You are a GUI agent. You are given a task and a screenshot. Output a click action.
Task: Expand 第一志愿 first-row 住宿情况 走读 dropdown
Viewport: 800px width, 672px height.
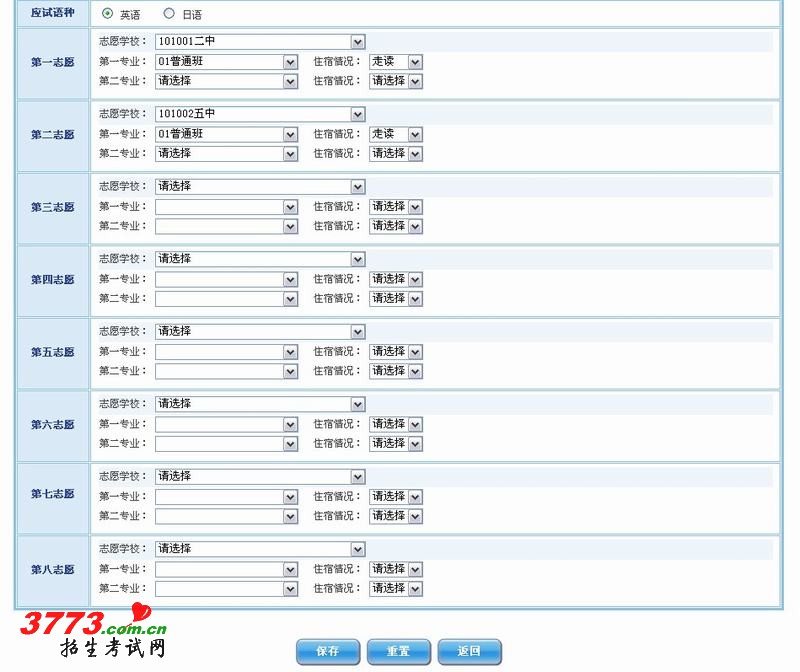[396, 62]
